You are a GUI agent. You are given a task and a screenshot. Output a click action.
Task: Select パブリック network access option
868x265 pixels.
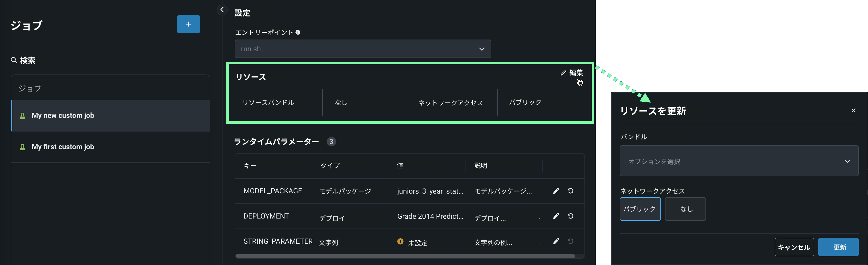640,209
